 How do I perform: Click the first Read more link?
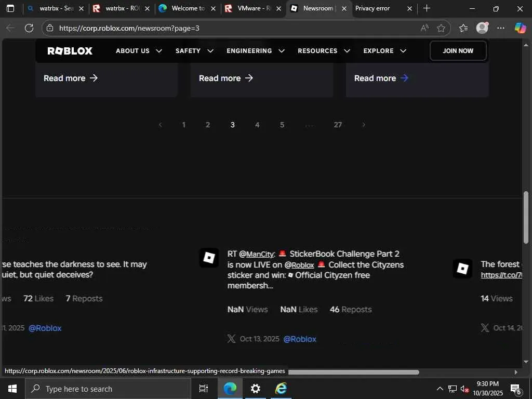point(71,78)
